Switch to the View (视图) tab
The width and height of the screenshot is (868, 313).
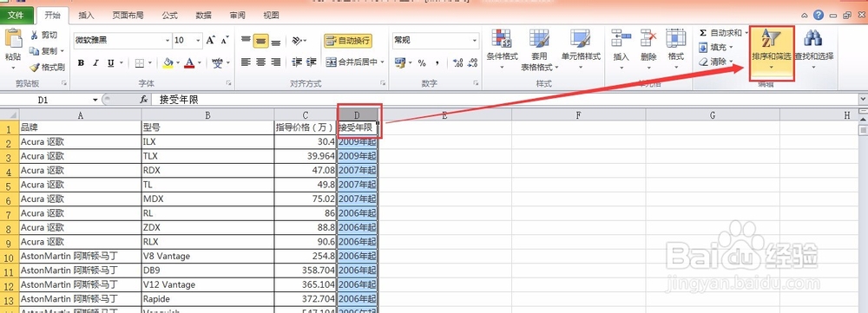[x=271, y=16]
